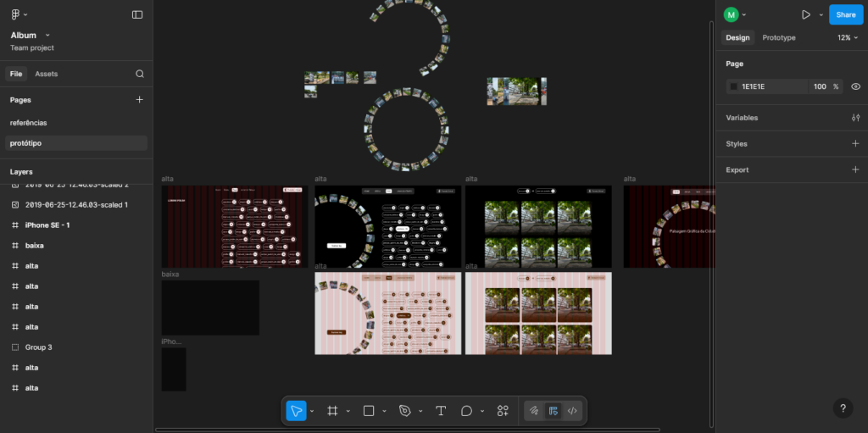
Task: Activate the Text tool
Action: click(441, 411)
